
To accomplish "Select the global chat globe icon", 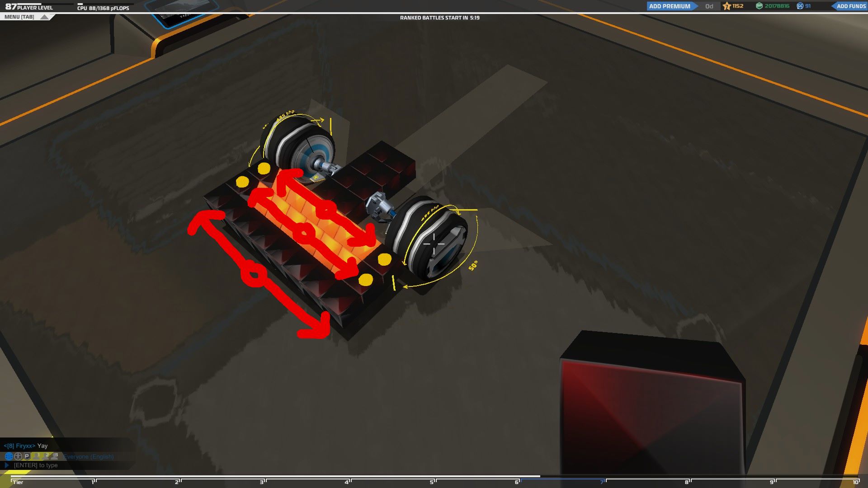I will [9, 456].
